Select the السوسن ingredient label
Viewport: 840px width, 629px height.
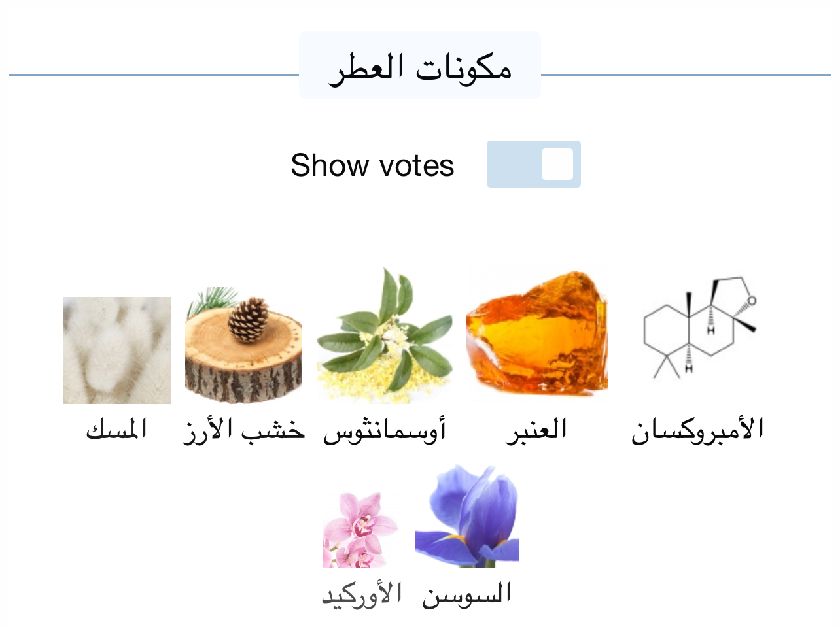tap(466, 594)
